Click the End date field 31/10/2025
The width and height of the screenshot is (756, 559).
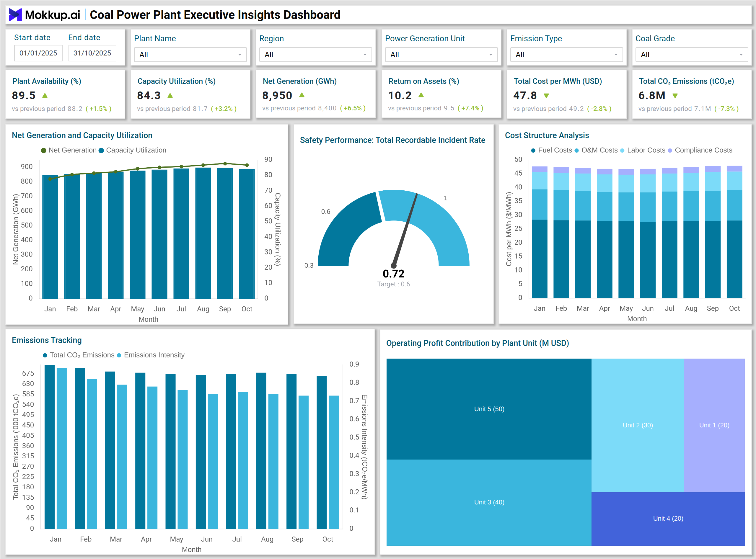[92, 53]
